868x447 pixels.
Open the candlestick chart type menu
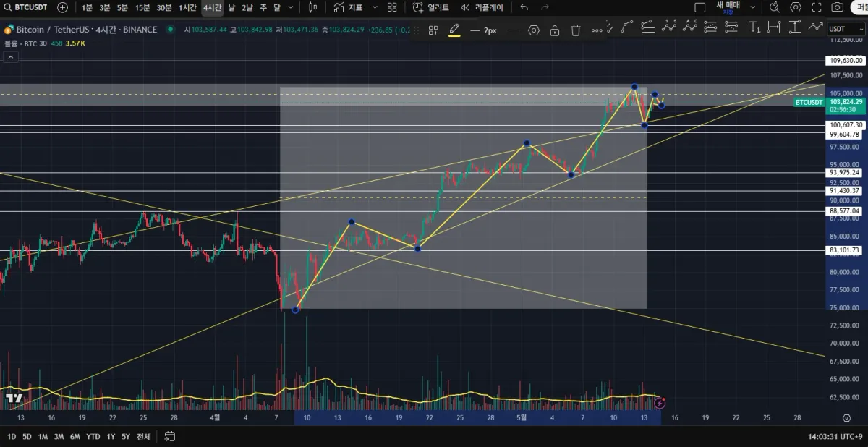point(312,7)
